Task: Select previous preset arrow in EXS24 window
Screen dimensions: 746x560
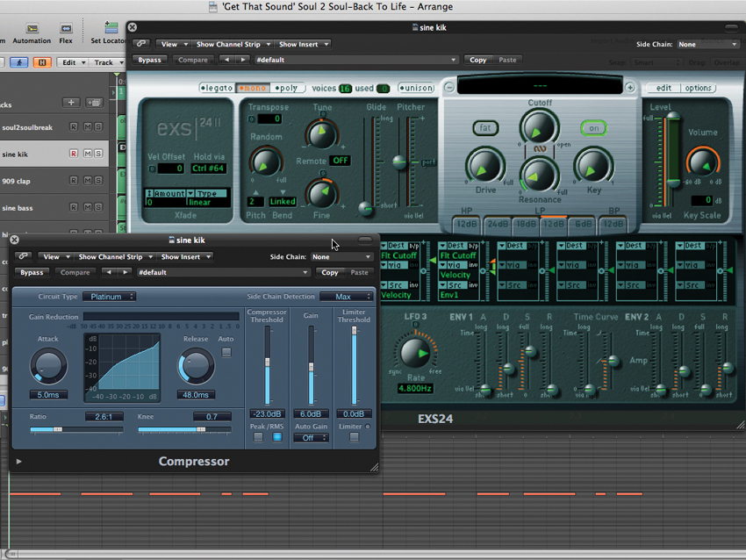Action: [x=227, y=60]
